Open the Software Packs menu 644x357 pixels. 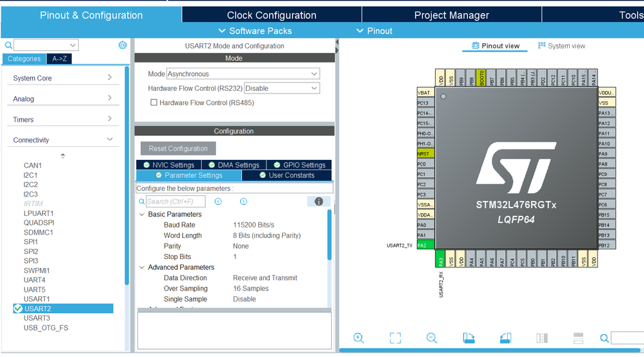click(255, 31)
